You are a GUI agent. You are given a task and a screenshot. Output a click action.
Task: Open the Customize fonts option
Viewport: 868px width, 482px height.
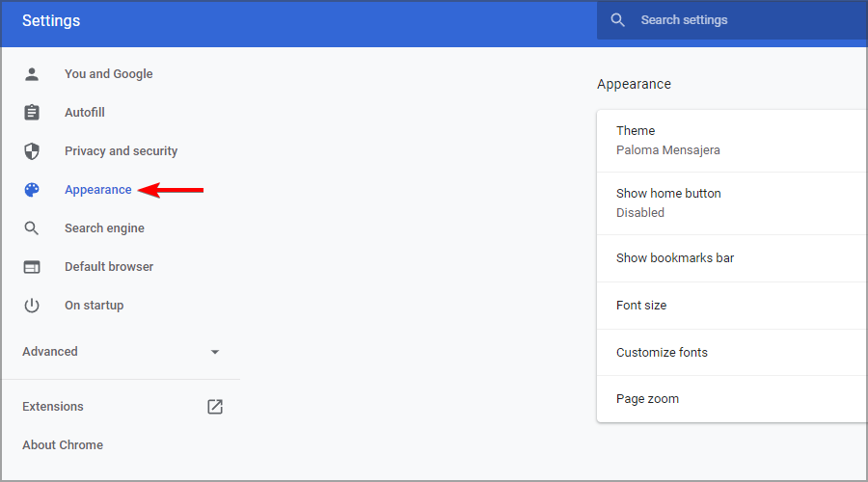(x=732, y=353)
